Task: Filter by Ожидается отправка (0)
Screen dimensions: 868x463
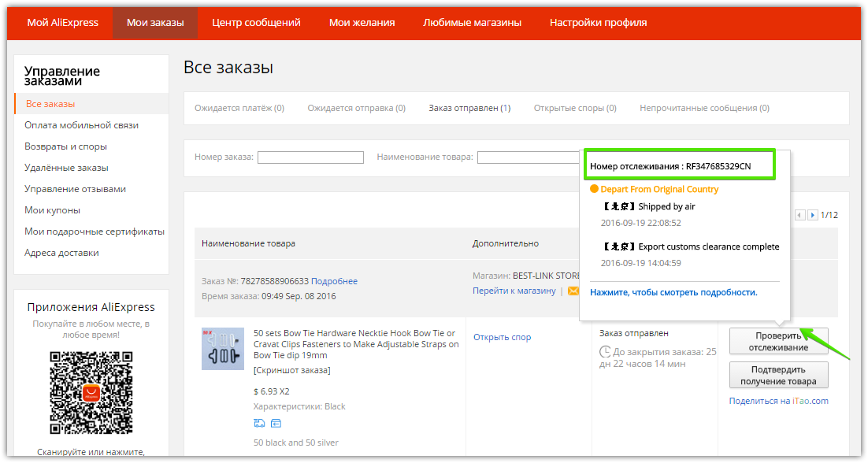Action: (x=357, y=108)
